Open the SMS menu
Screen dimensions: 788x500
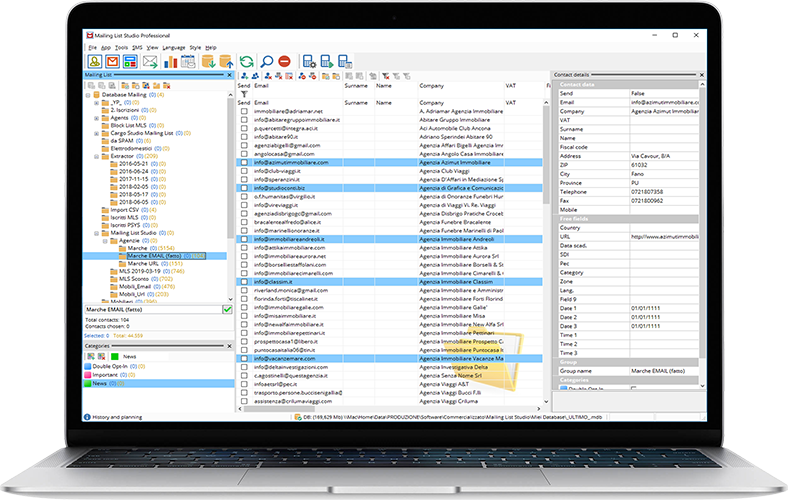point(137,48)
